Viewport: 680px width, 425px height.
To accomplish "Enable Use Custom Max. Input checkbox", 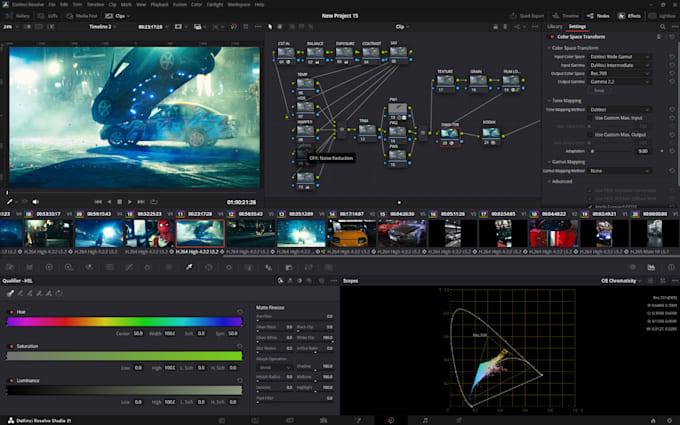I will tap(589, 118).
